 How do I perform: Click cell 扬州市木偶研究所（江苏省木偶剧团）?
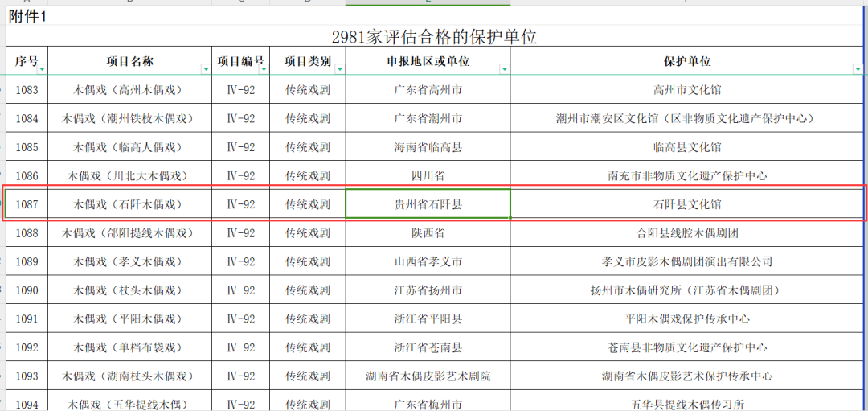point(687,290)
